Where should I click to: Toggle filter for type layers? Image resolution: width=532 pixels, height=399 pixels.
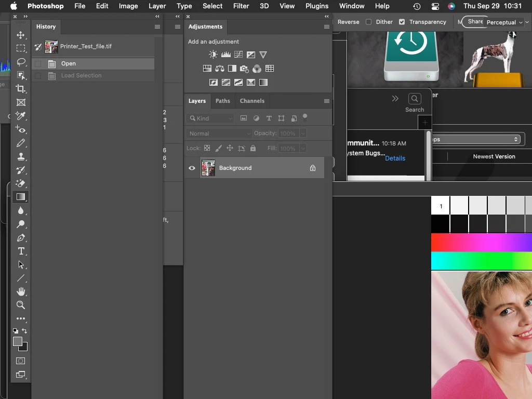pos(269,118)
